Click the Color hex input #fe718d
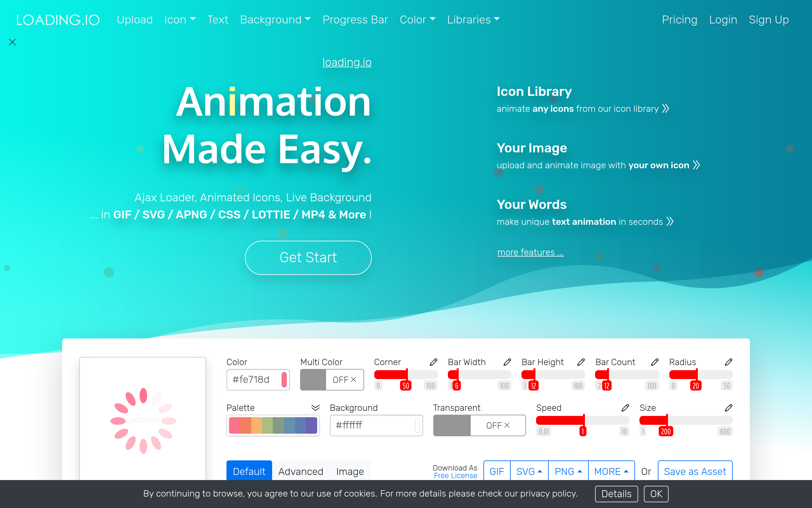 click(x=258, y=380)
